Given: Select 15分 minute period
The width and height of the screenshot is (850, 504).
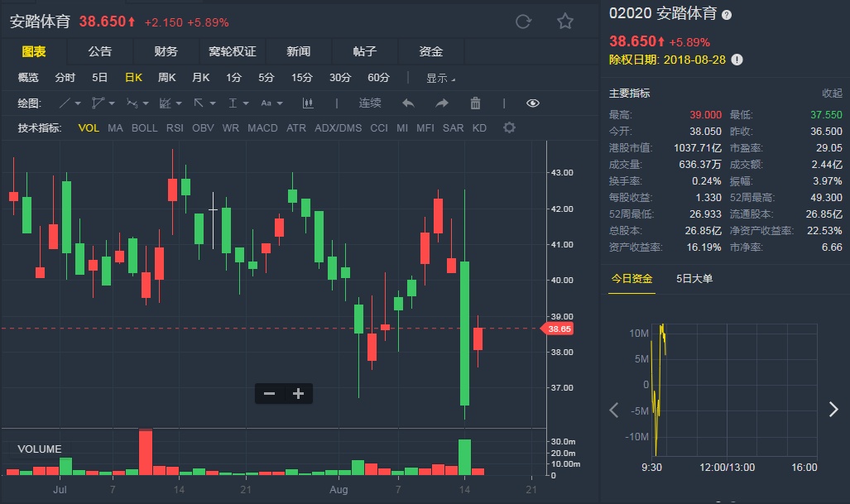Looking at the screenshot, I should pyautogui.click(x=302, y=78).
